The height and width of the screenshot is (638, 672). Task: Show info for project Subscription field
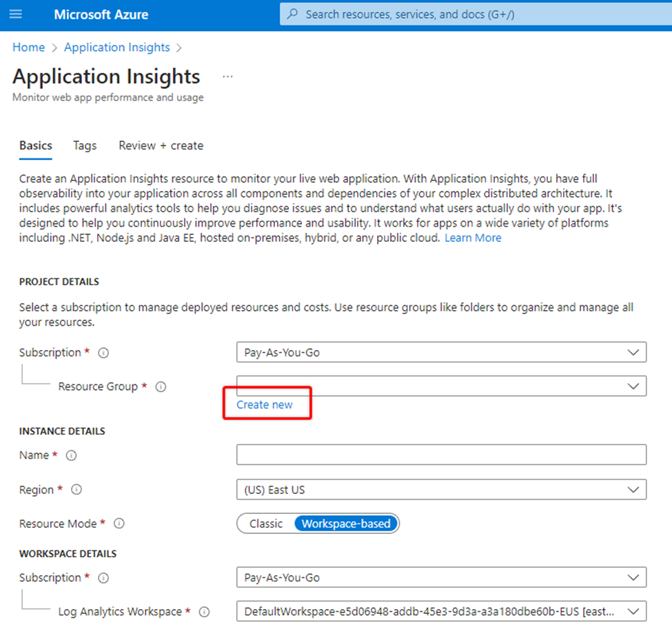click(103, 353)
